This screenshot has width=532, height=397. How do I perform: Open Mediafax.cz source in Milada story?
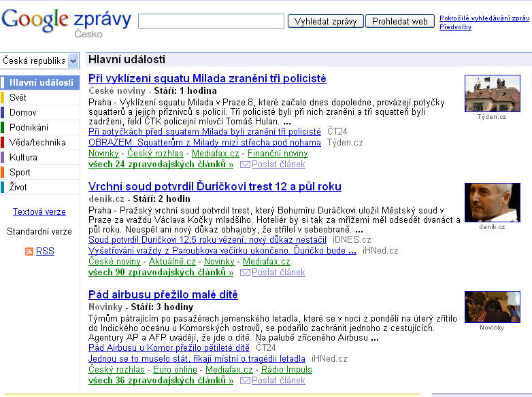216,153
